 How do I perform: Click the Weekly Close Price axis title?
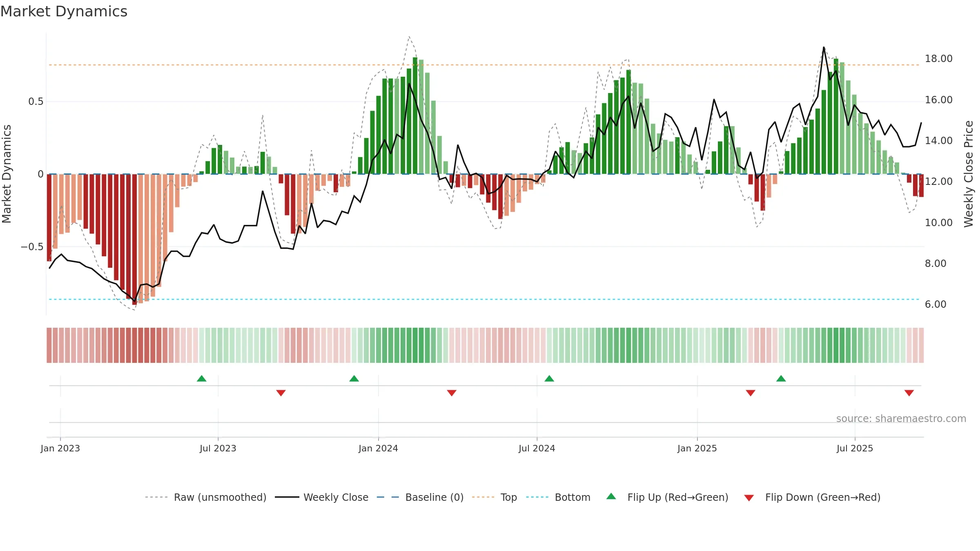969,174
